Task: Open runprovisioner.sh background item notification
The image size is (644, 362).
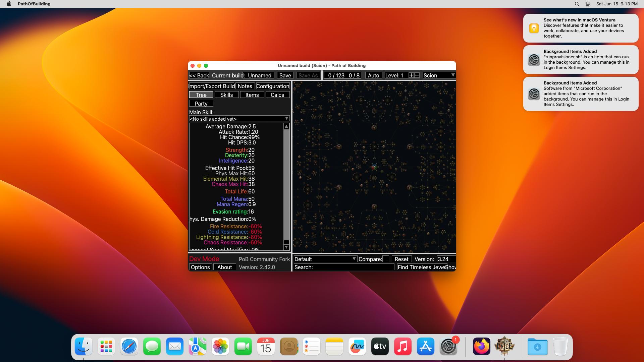Action: click(x=581, y=59)
